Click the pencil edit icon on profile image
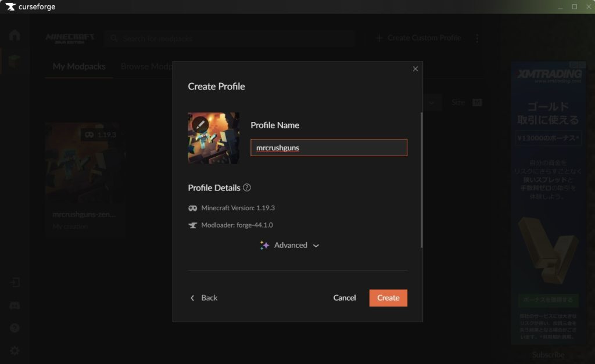 pos(200,124)
